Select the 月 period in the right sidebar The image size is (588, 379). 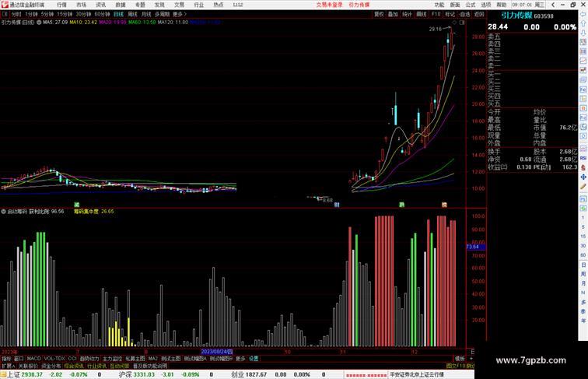pos(583,283)
